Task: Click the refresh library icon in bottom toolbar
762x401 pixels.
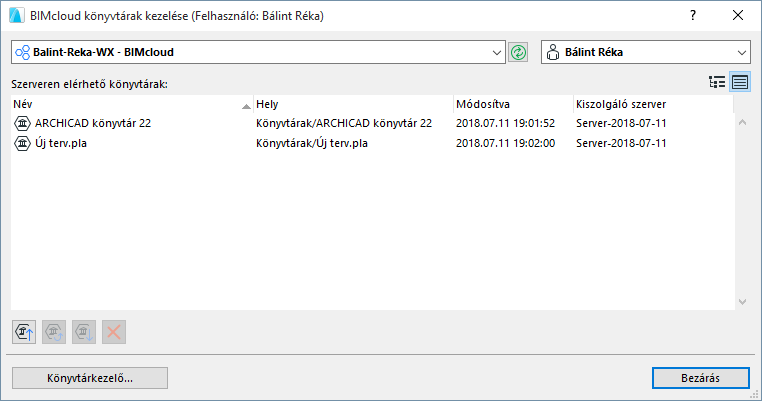Action: point(54,332)
